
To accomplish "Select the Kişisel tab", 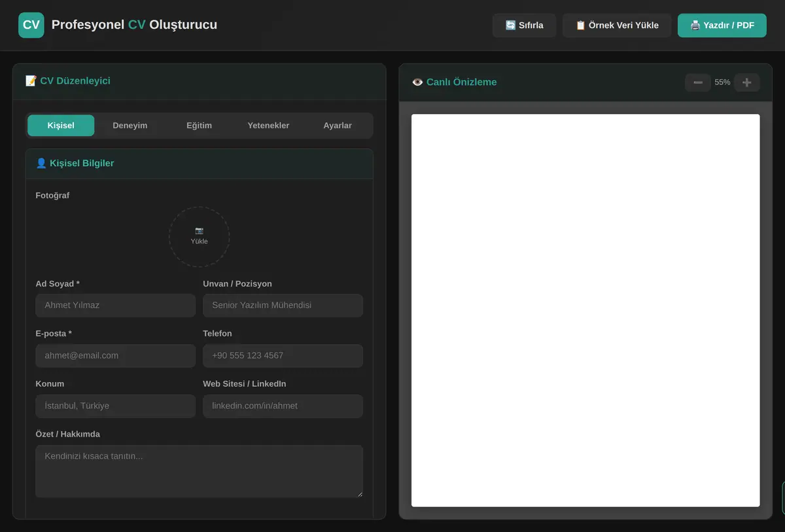I will pyautogui.click(x=61, y=126).
